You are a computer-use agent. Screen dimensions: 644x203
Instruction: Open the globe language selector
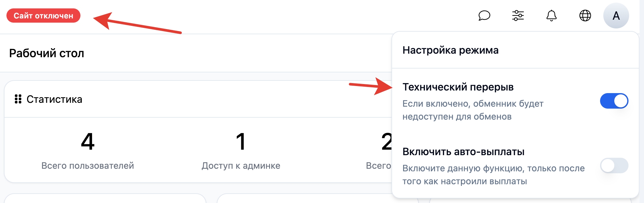(x=585, y=16)
